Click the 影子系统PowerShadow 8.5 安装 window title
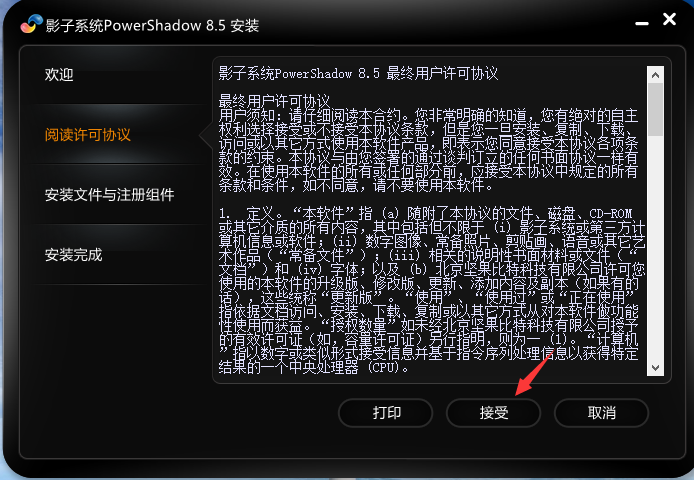 (152, 25)
